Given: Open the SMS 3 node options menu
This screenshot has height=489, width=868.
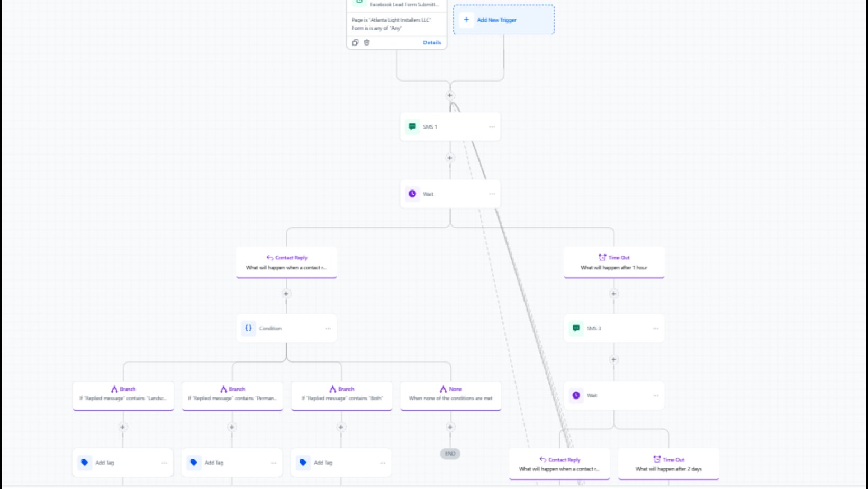Looking at the screenshot, I should tap(656, 329).
